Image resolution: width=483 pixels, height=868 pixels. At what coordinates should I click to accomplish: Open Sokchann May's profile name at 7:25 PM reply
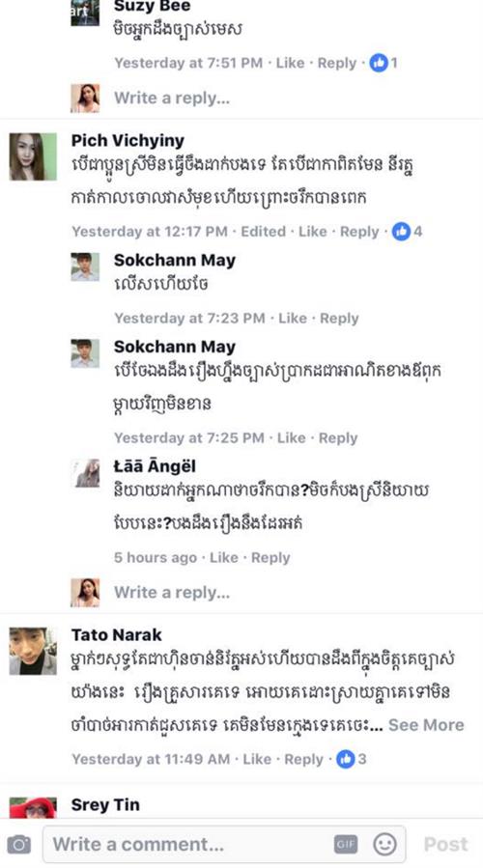click(175, 347)
